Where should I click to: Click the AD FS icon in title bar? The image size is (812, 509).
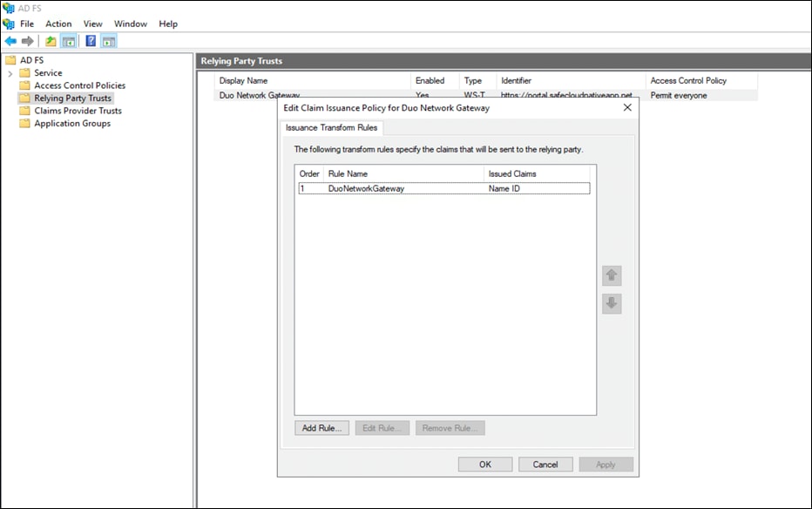click(9, 8)
